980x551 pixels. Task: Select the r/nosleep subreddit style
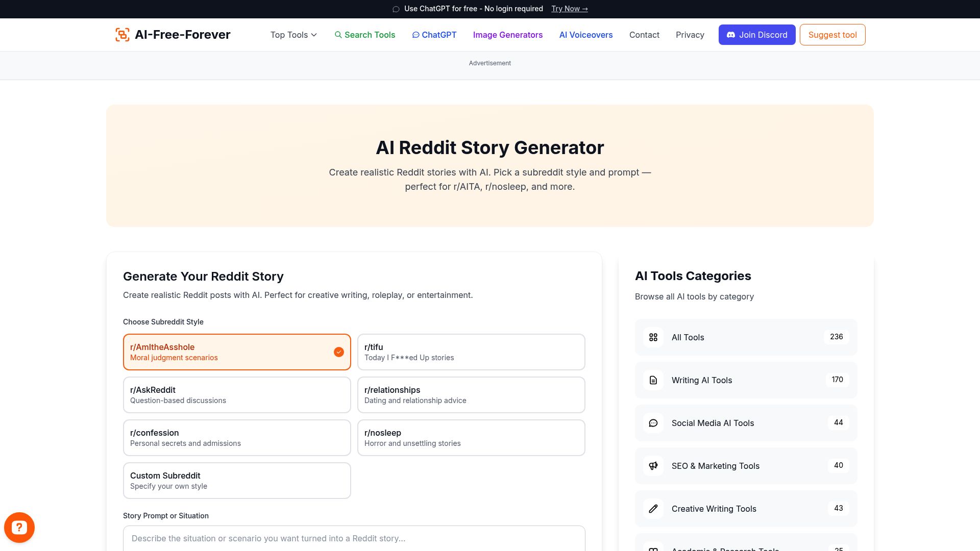tap(471, 437)
